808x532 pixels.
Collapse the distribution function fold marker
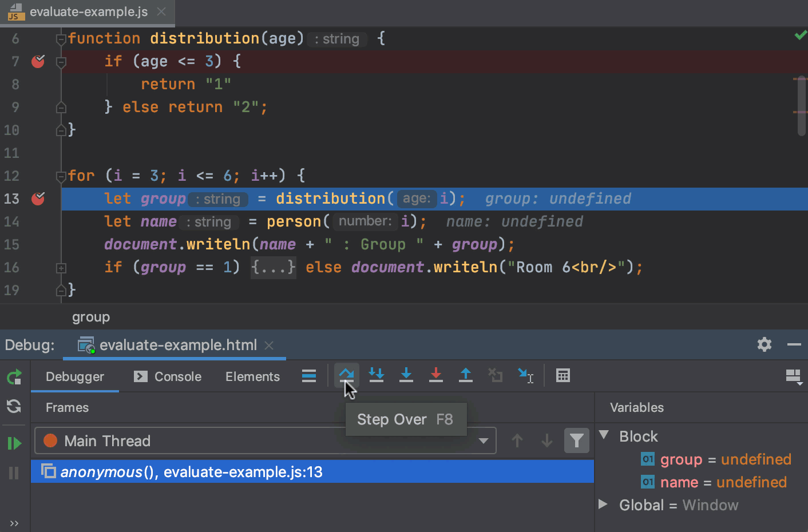(61, 39)
